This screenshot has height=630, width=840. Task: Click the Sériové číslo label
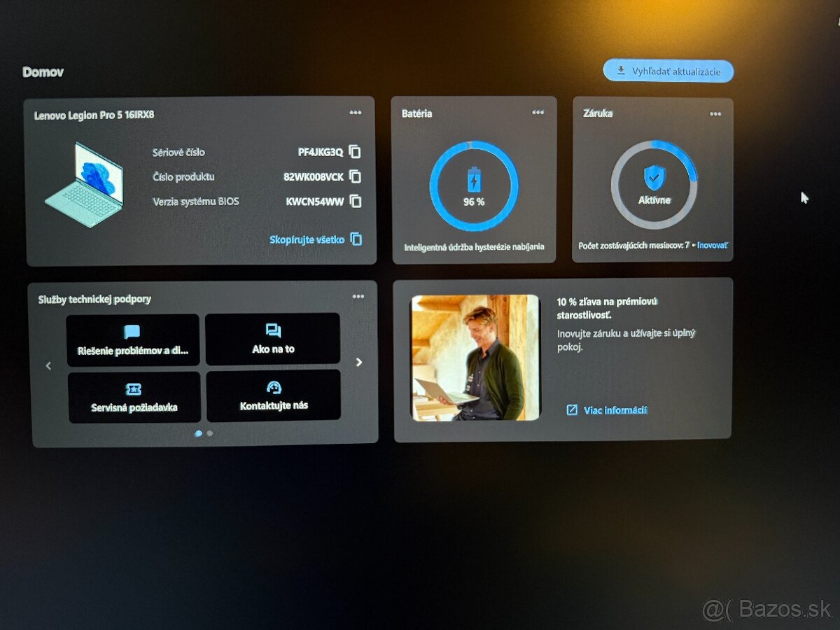pos(178,152)
